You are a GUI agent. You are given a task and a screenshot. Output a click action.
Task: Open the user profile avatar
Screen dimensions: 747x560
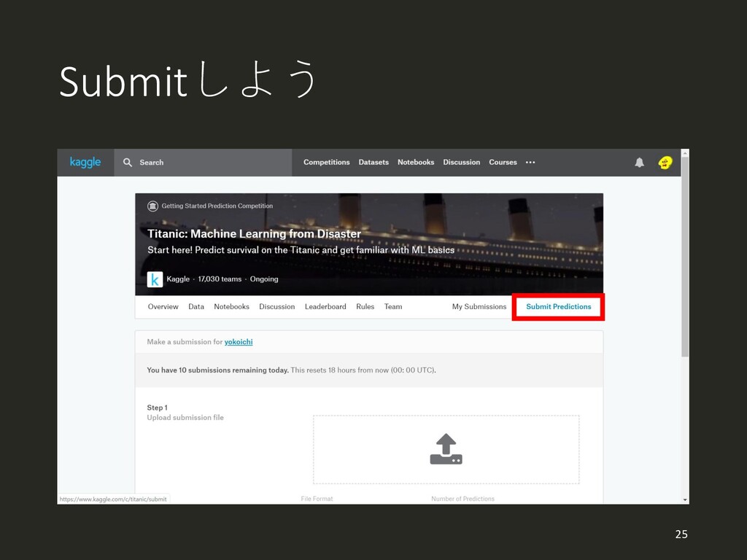click(x=665, y=163)
